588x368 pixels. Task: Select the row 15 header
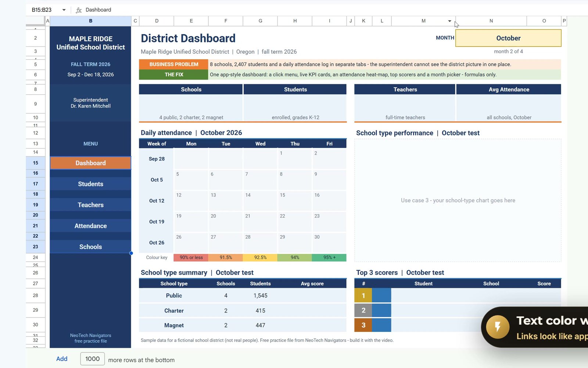[35, 163]
